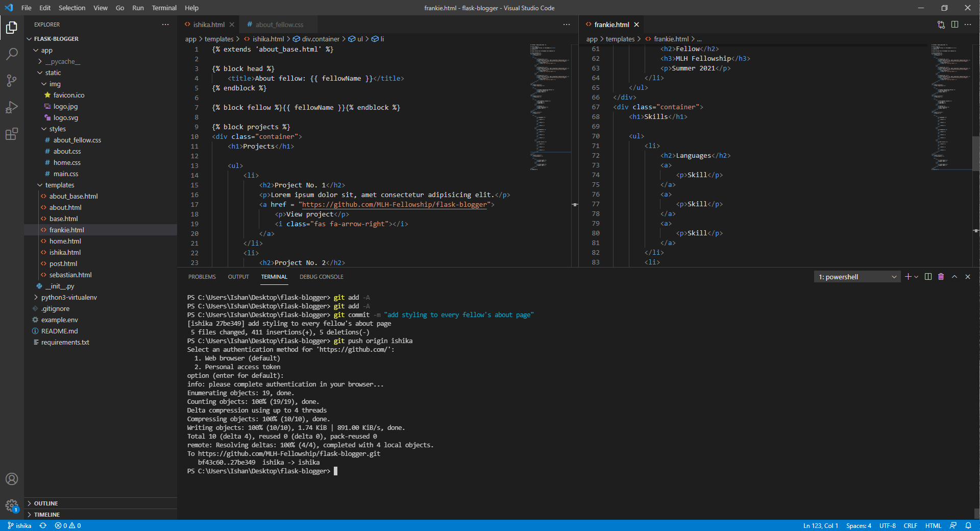Split the frankie.html editor to the right

[x=954, y=25]
